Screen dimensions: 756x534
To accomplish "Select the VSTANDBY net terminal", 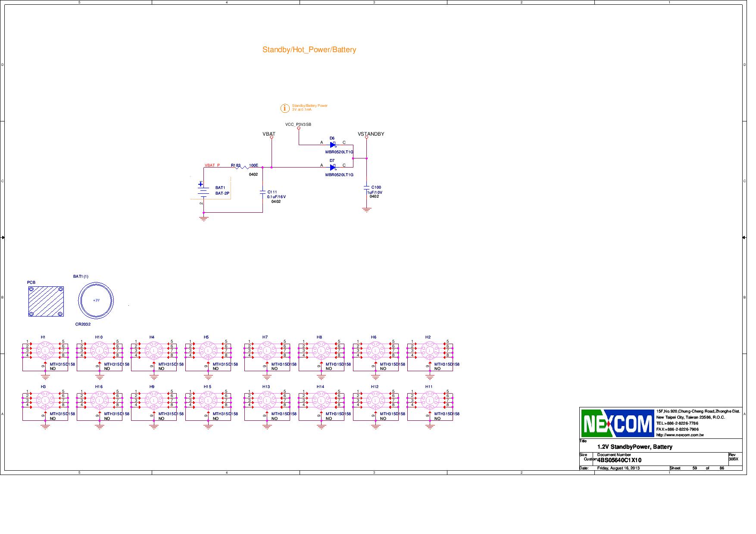I will pos(371,134).
